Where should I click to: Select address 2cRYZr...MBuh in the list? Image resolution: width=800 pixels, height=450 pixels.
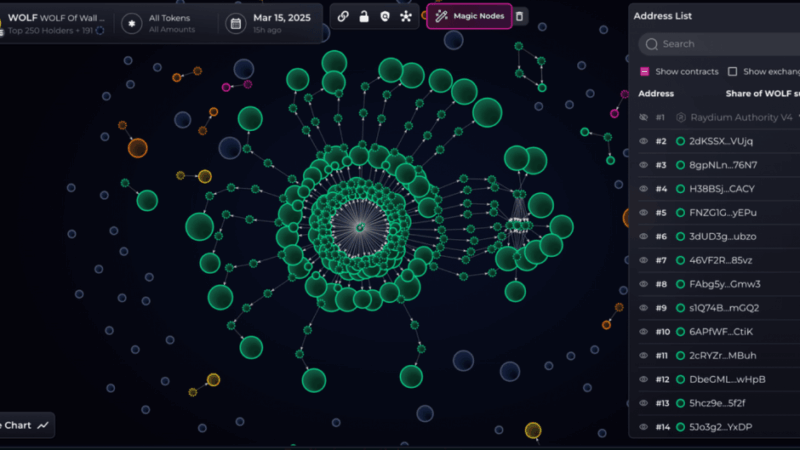(x=722, y=356)
